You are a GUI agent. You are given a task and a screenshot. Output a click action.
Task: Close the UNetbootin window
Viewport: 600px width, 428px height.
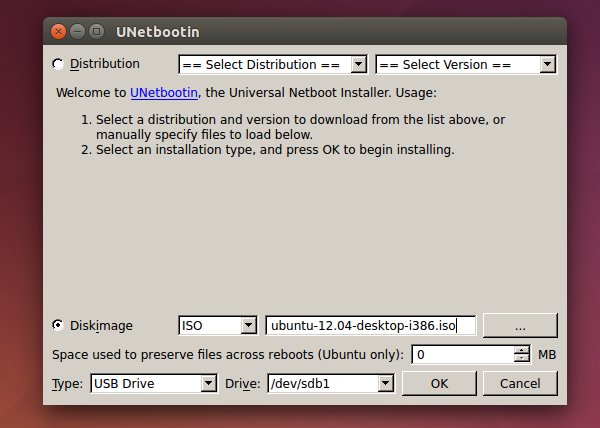pyautogui.click(x=59, y=31)
